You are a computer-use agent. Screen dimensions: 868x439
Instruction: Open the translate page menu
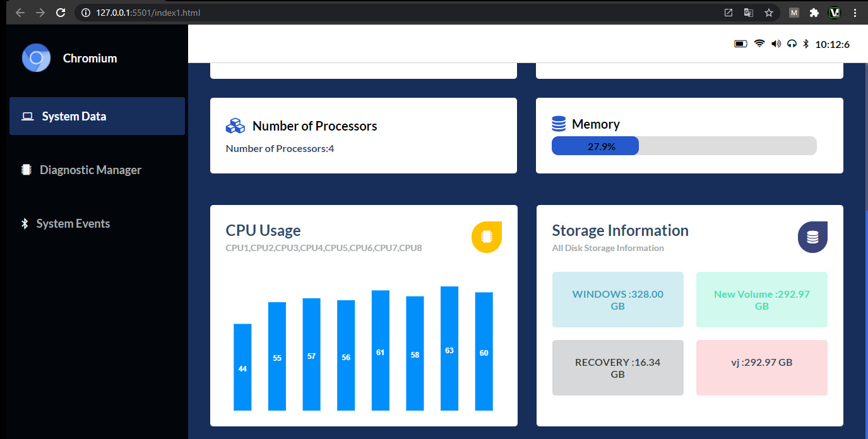(747, 12)
